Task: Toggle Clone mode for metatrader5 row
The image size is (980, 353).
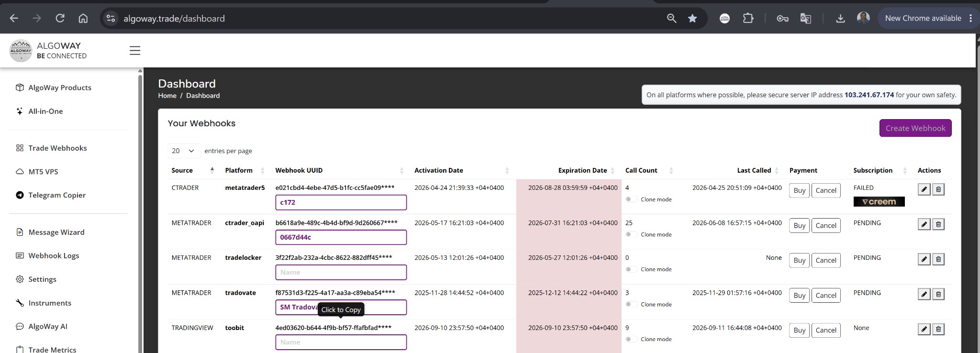Action: point(631,199)
